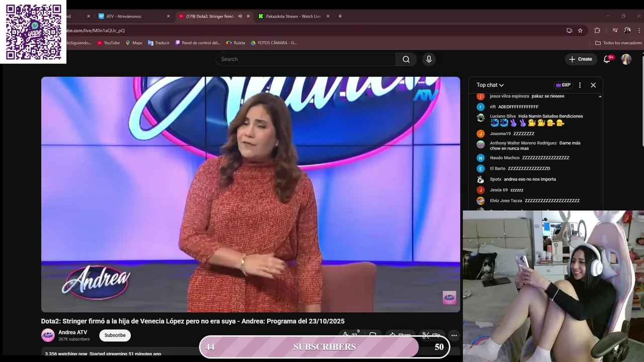Viewport: 644px width, 362px height.
Task: Click the address bar URL
Action: pyautogui.click(x=96, y=30)
